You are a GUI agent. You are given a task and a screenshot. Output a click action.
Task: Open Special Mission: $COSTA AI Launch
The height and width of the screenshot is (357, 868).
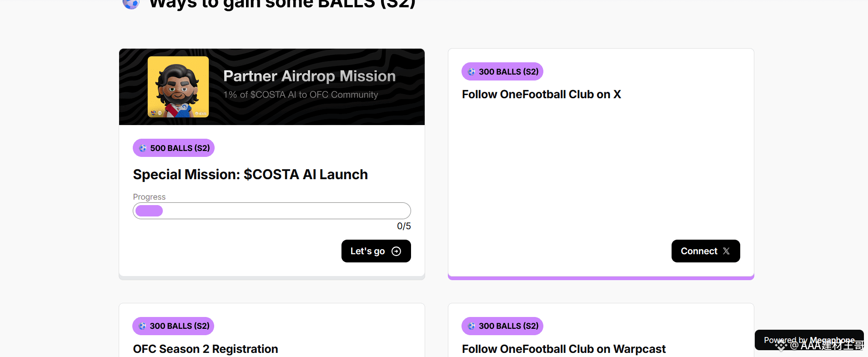tap(250, 175)
